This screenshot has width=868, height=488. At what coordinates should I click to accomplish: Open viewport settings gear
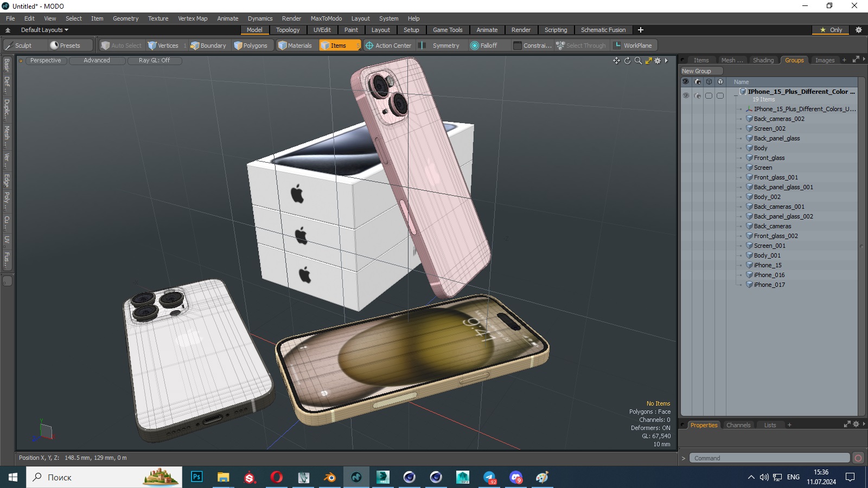[658, 61]
